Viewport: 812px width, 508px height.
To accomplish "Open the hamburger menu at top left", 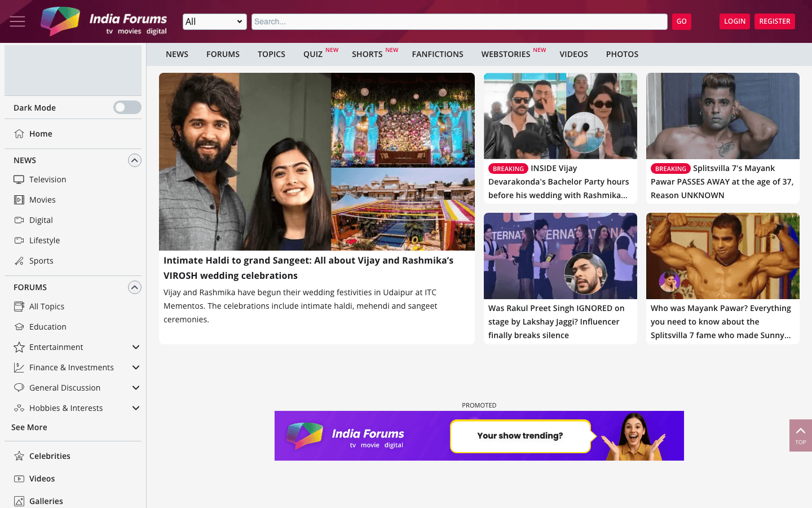I will pyautogui.click(x=17, y=21).
